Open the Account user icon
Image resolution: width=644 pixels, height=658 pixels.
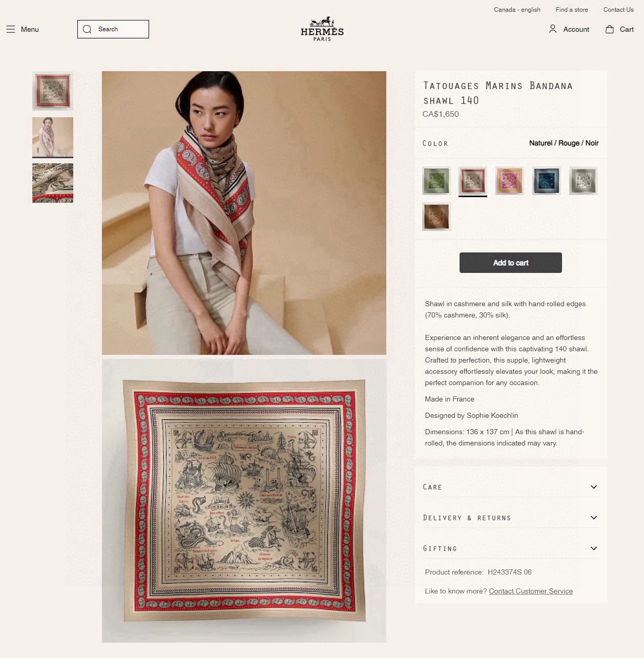point(552,29)
